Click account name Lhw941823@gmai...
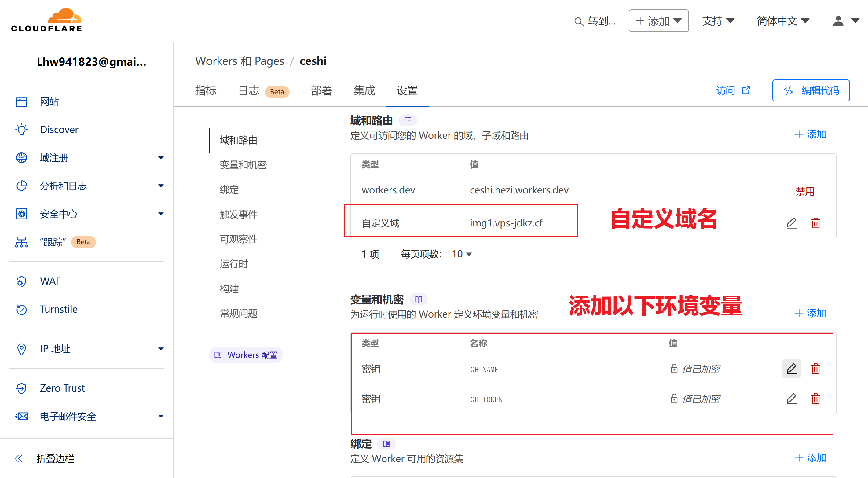 point(92,62)
